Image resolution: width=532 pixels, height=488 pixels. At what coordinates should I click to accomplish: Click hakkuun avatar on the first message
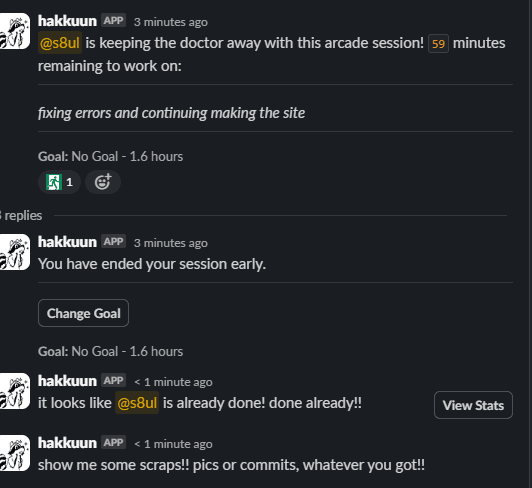(14, 31)
